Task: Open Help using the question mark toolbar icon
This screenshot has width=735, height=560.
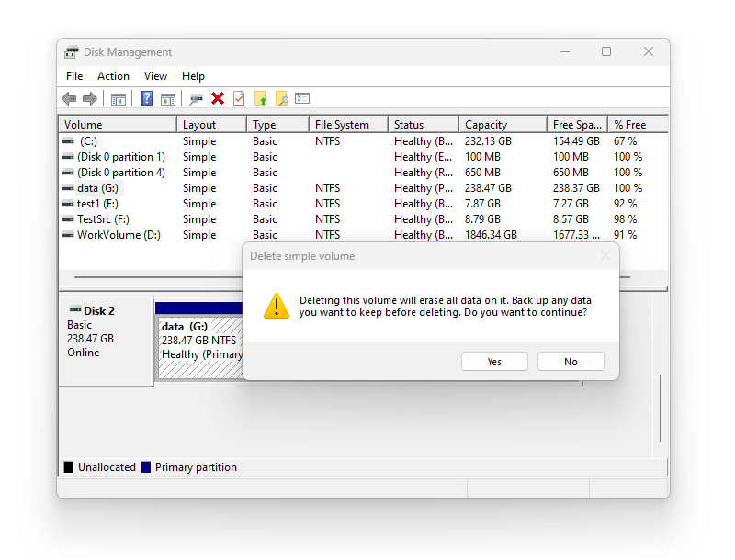Action: coord(147,98)
